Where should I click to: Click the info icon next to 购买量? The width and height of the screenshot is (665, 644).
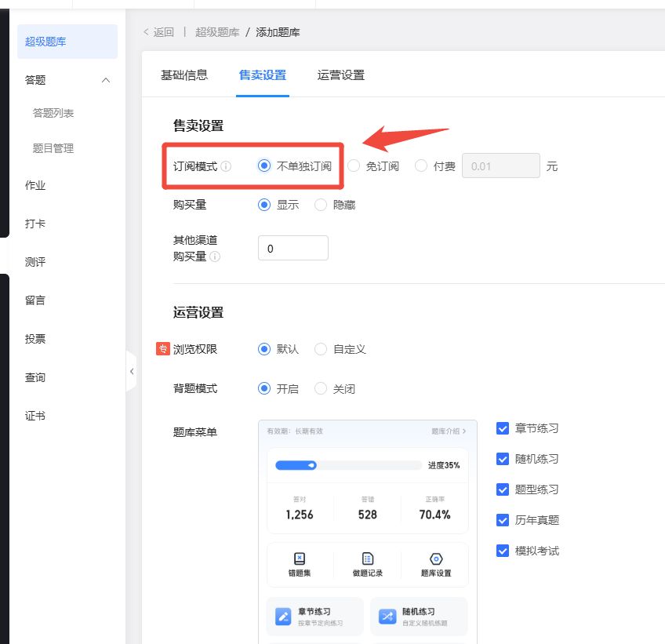tap(215, 257)
